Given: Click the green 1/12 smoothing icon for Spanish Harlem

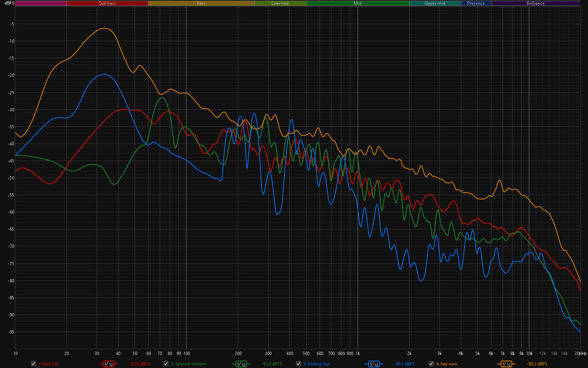Looking at the screenshot, I should (x=241, y=364).
